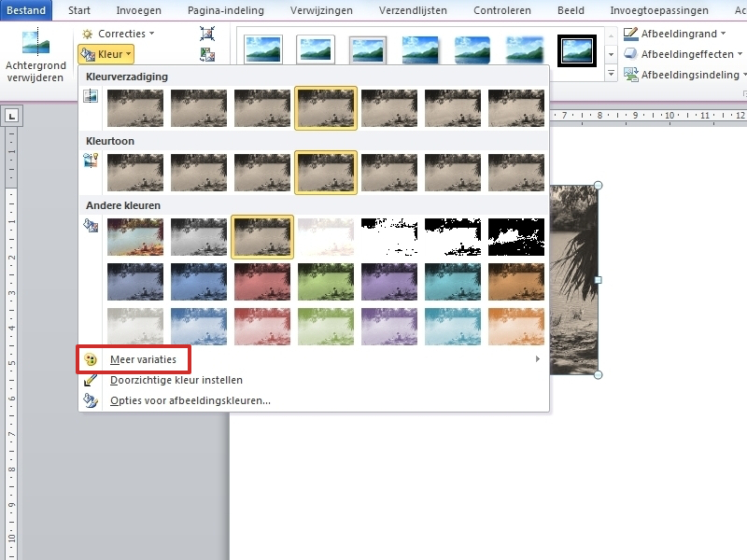
Task: Click the Achtergrond verwijderen icon
Action: 35,42
